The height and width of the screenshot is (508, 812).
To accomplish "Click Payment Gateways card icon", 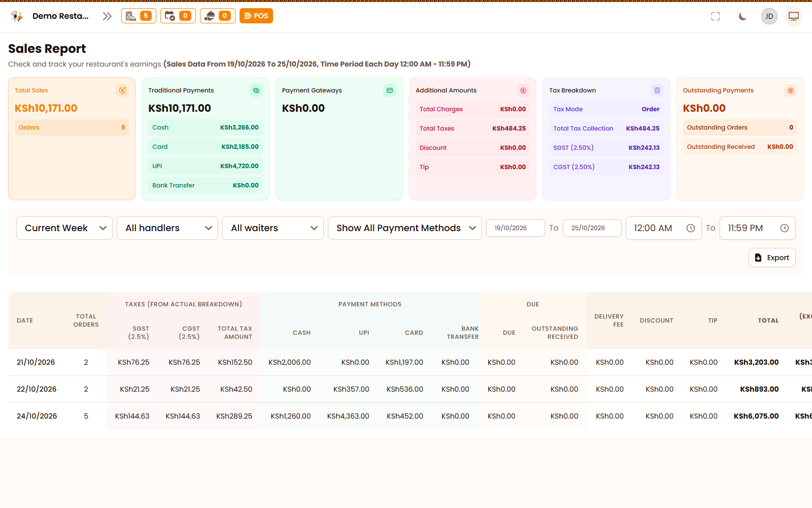I will (390, 90).
